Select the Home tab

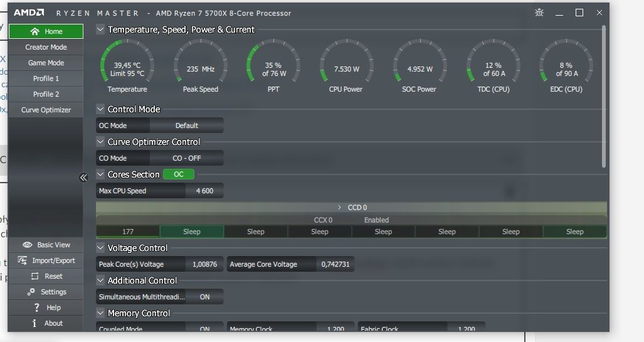pos(46,31)
